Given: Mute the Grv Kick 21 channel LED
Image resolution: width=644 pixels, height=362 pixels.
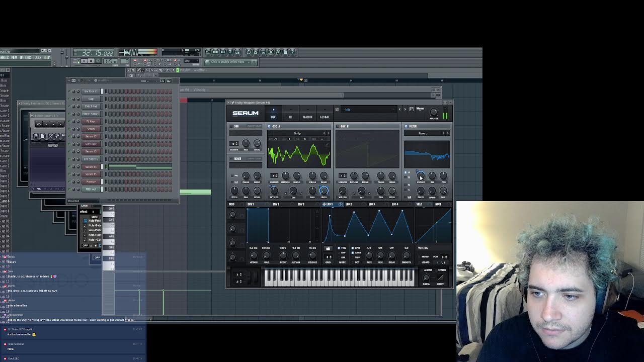Looking at the screenshot, I should pyautogui.click(x=69, y=91).
